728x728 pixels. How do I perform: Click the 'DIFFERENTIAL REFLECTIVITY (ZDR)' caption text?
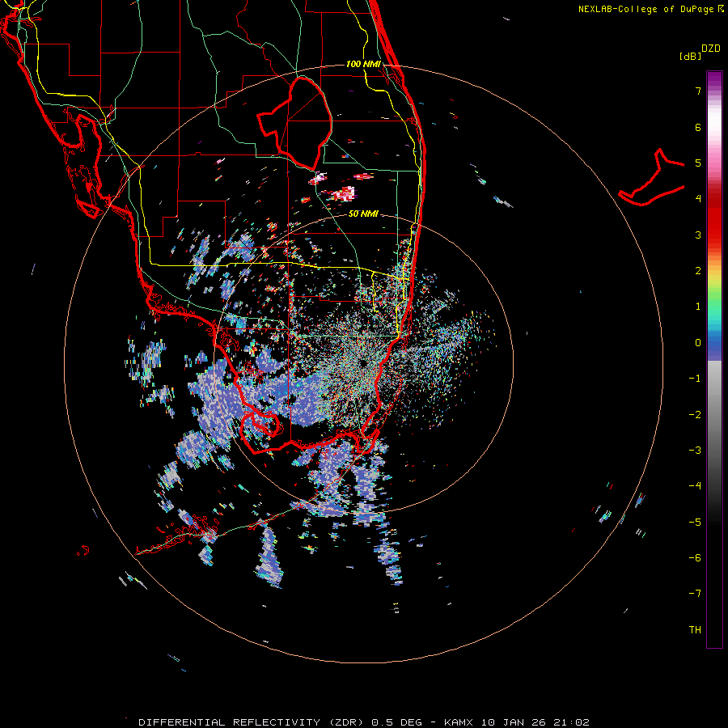(x=253, y=722)
